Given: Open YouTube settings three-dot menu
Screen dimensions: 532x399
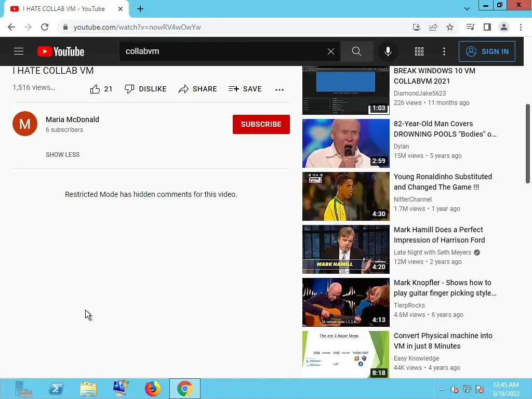Looking at the screenshot, I should [x=444, y=51].
